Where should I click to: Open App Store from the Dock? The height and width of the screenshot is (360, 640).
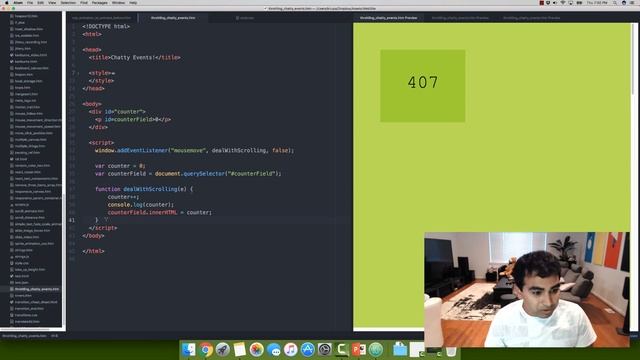click(307, 349)
